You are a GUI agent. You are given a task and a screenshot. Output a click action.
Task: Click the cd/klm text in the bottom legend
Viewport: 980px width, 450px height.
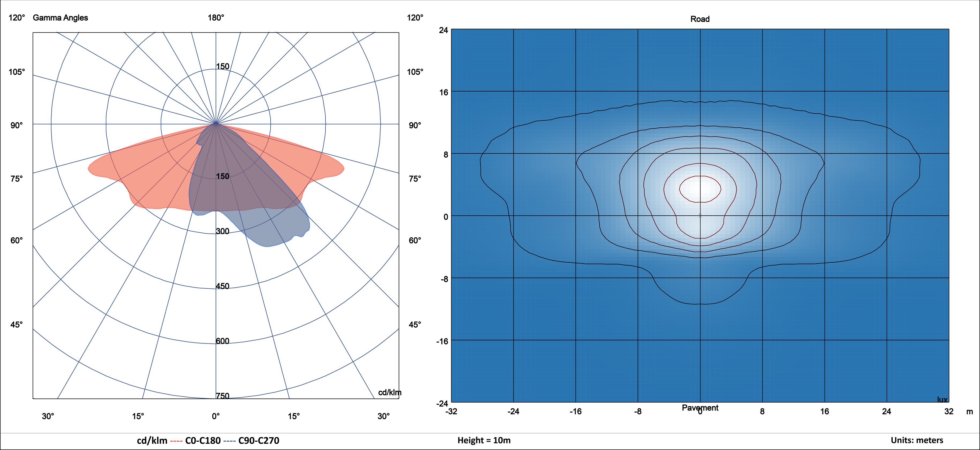click(152, 441)
